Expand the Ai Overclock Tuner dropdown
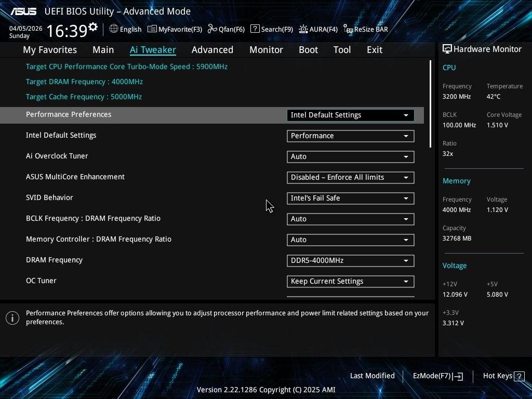This screenshot has width=532, height=399. tap(350, 157)
